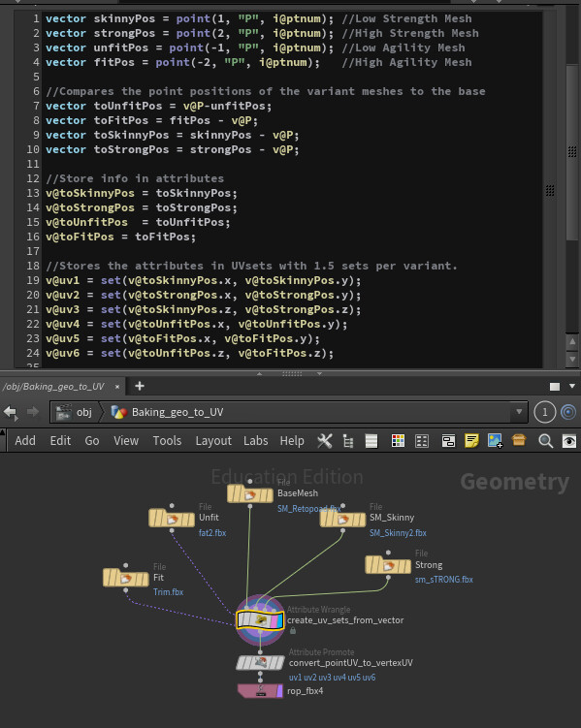The height and width of the screenshot is (728, 581).
Task: Click the side grip handle beside the code editor
Action: tap(550, 190)
